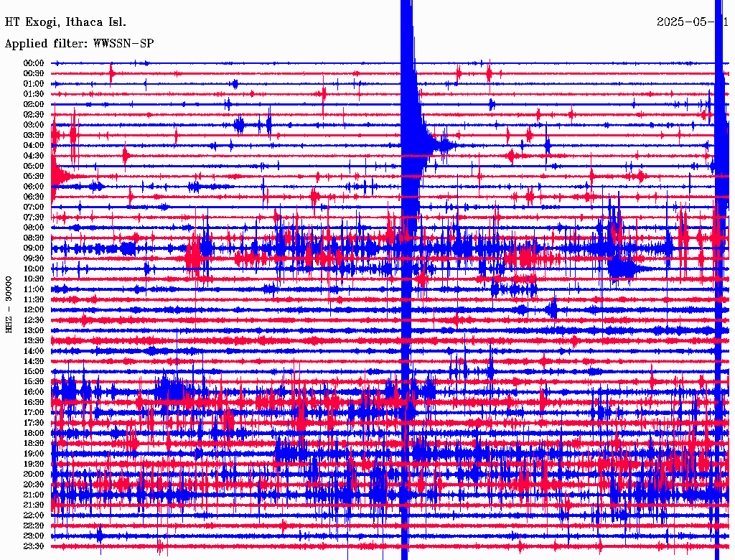
Task: Select the 16:30 time row label
Action: pos(34,403)
